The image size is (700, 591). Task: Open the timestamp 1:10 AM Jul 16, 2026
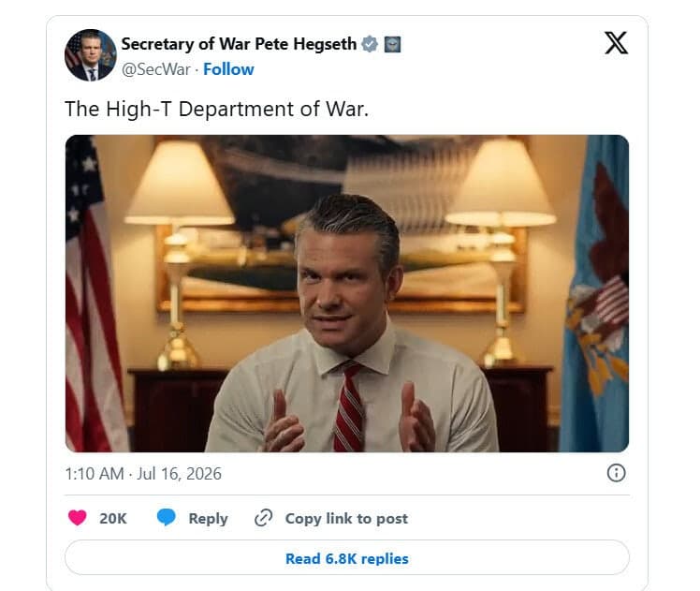point(143,474)
